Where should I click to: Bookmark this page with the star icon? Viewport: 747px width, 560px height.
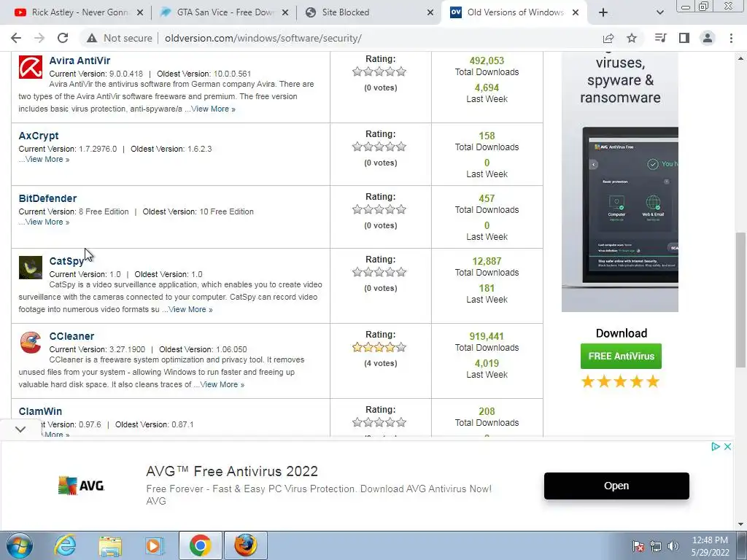pos(632,38)
